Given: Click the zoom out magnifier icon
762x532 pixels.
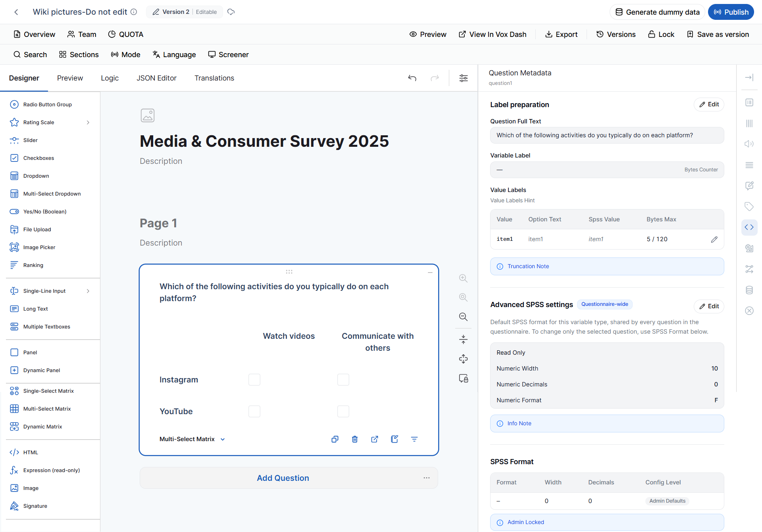Looking at the screenshot, I should [463, 317].
